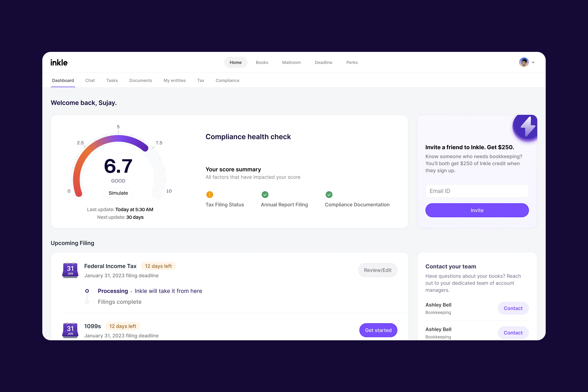Focus the Email ID input field
The image size is (588, 392).
(x=477, y=191)
